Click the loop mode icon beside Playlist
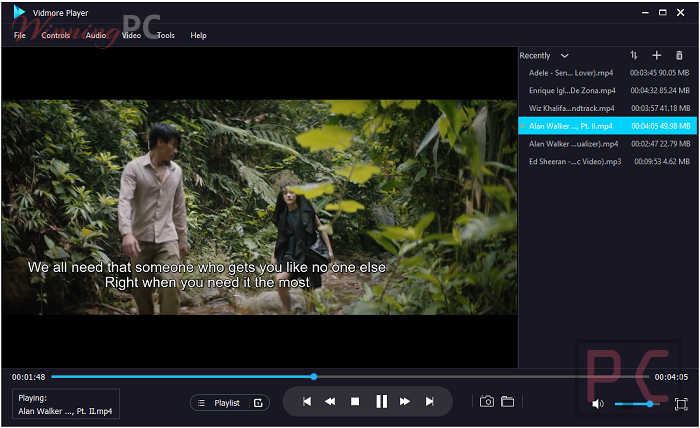This screenshot has height=428, width=700. tap(258, 403)
